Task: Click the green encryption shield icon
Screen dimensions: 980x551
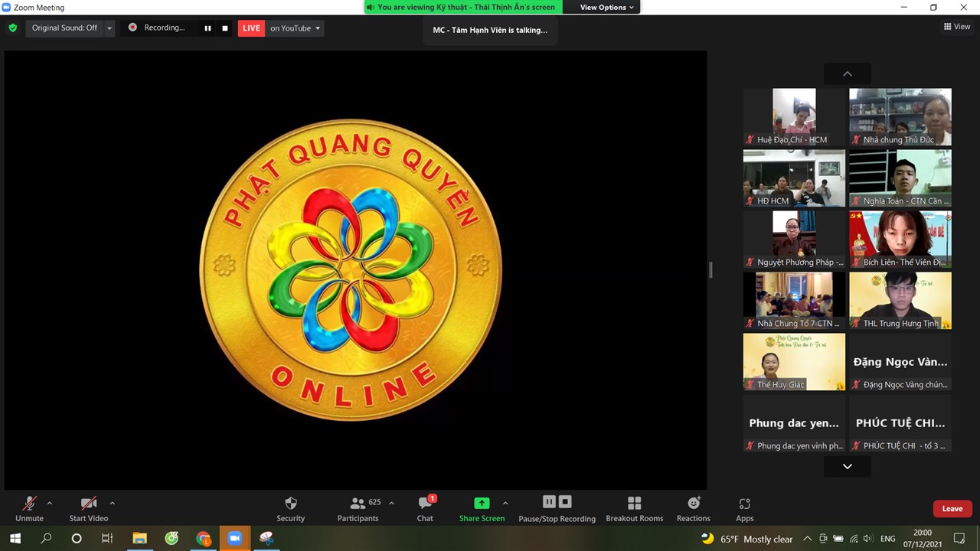Action: (12, 28)
